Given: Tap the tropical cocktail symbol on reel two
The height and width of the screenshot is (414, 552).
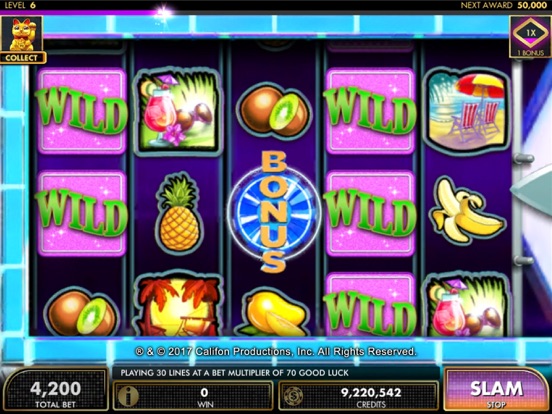Looking at the screenshot, I should (x=178, y=111).
